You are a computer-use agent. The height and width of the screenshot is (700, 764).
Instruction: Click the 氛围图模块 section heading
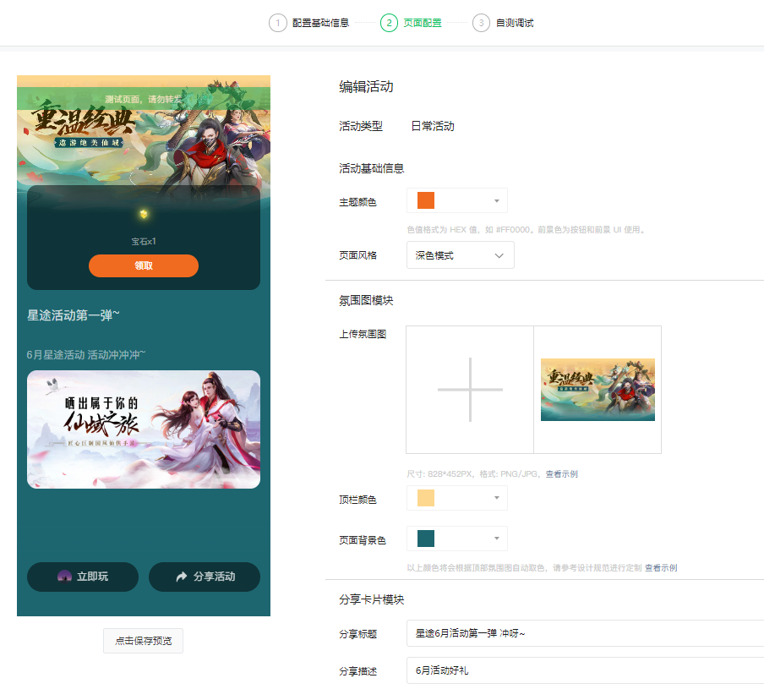[x=367, y=300]
